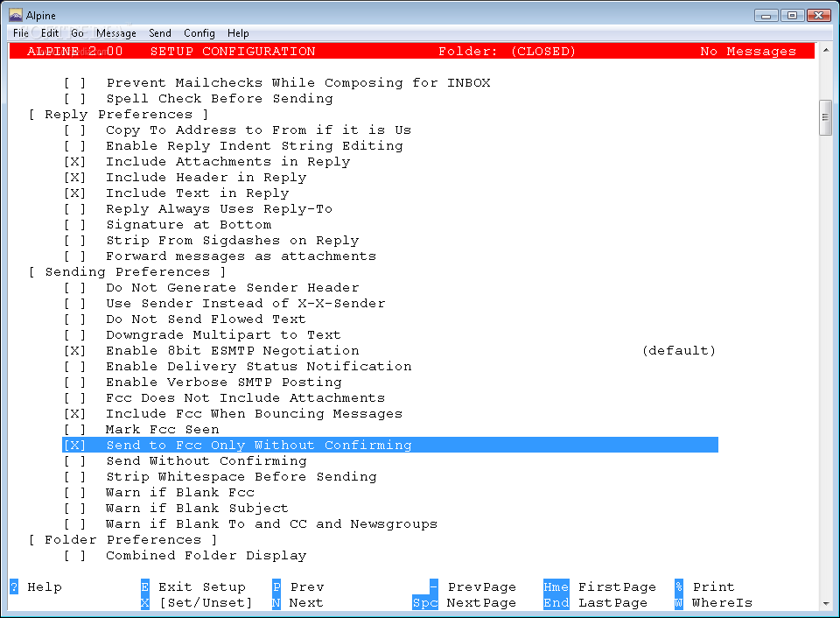
Task: Click the 'E' Exit Setup key
Action: pyautogui.click(x=145, y=586)
